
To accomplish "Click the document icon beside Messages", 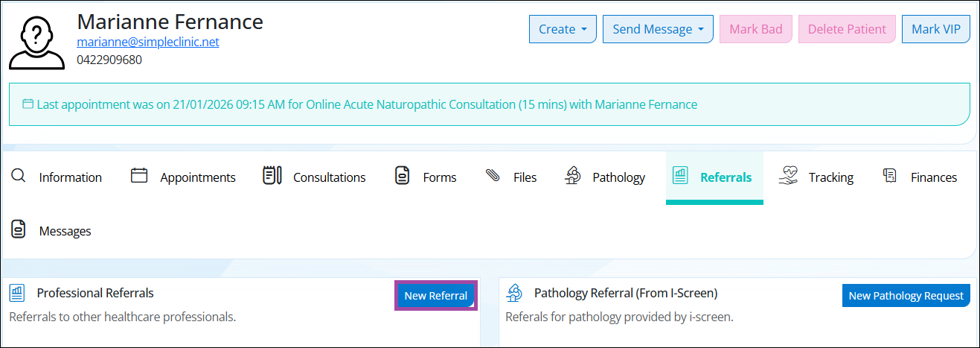I will (19, 230).
